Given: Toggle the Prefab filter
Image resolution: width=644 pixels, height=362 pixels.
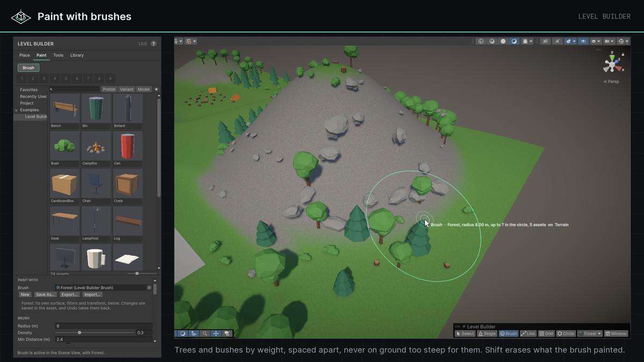Looking at the screenshot, I should click(x=109, y=89).
